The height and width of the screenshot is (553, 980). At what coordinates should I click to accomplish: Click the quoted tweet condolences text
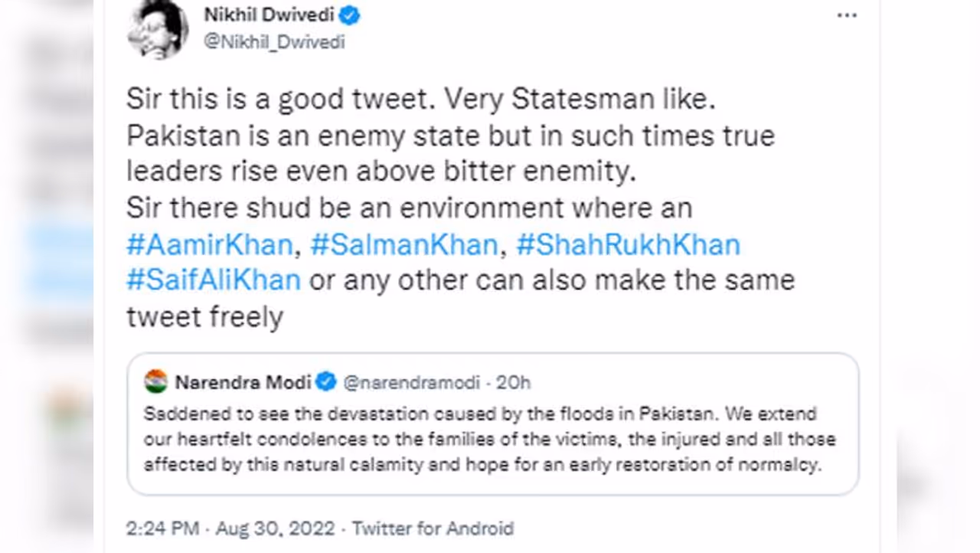point(488,440)
